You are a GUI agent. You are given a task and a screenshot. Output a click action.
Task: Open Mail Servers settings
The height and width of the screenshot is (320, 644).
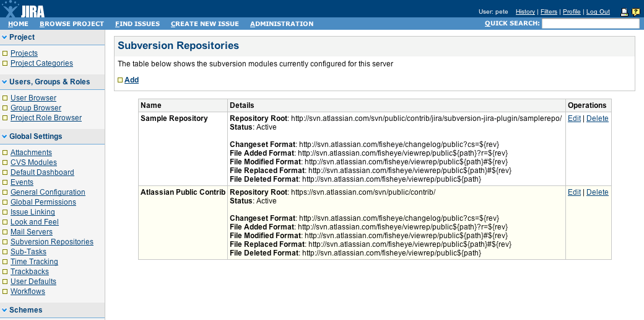[31, 232]
